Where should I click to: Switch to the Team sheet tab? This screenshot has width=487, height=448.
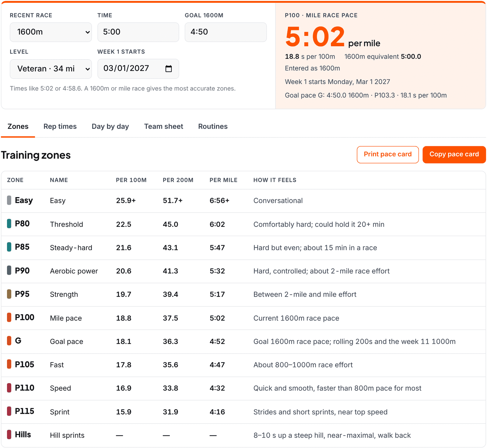(x=163, y=126)
